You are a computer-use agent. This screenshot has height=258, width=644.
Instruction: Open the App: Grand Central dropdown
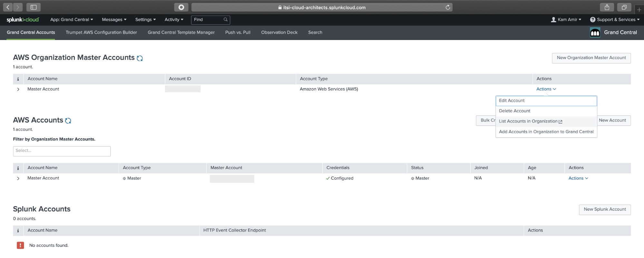pyautogui.click(x=72, y=20)
